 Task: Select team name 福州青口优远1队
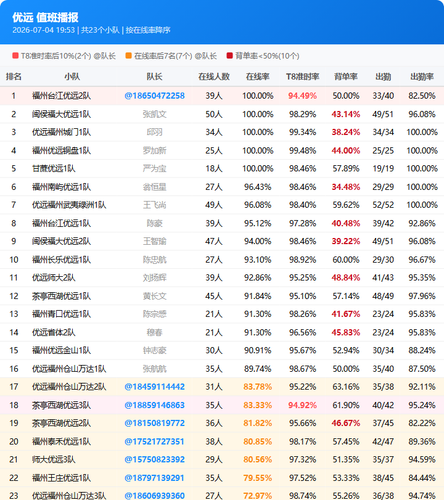point(61,314)
